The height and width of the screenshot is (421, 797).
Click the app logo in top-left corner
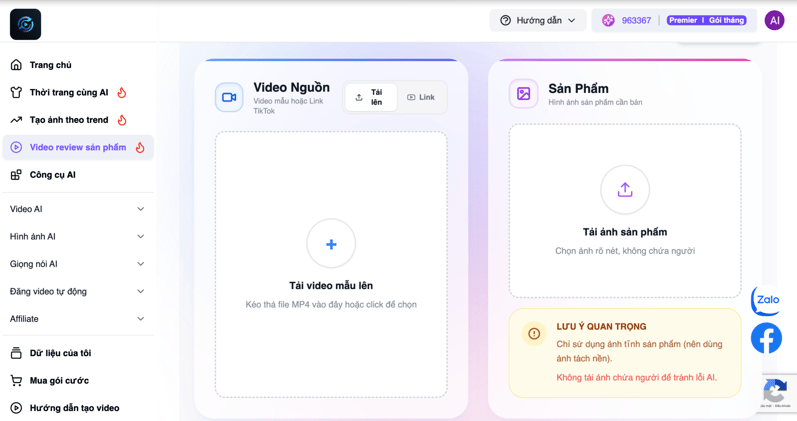coord(25,24)
